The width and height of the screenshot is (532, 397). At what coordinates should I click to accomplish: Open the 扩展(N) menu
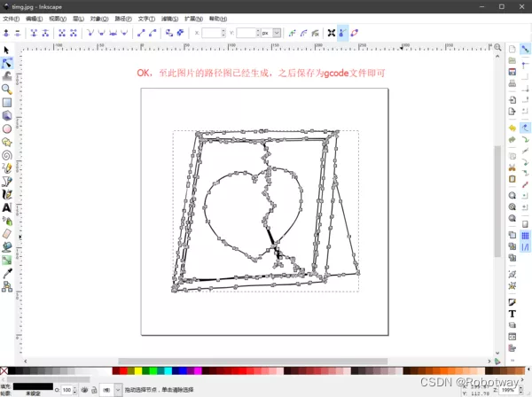193,19
